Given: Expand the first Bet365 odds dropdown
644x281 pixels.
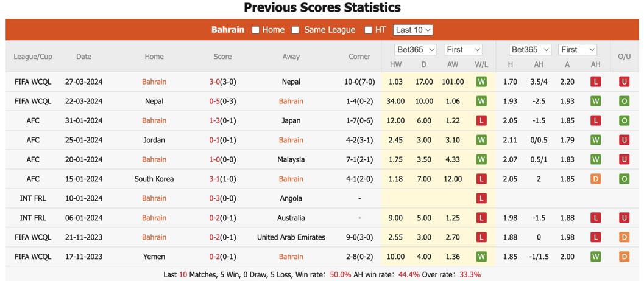Looking at the screenshot, I should click(x=416, y=50).
